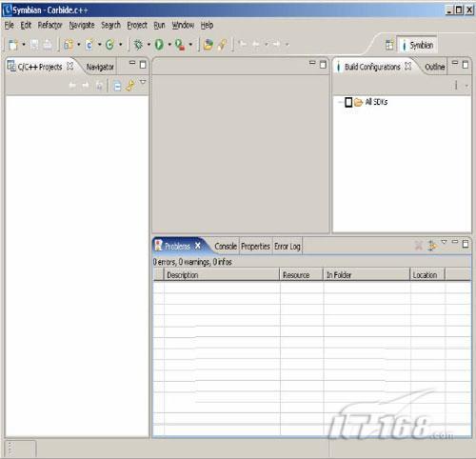Click the green Run icon

(x=159, y=45)
